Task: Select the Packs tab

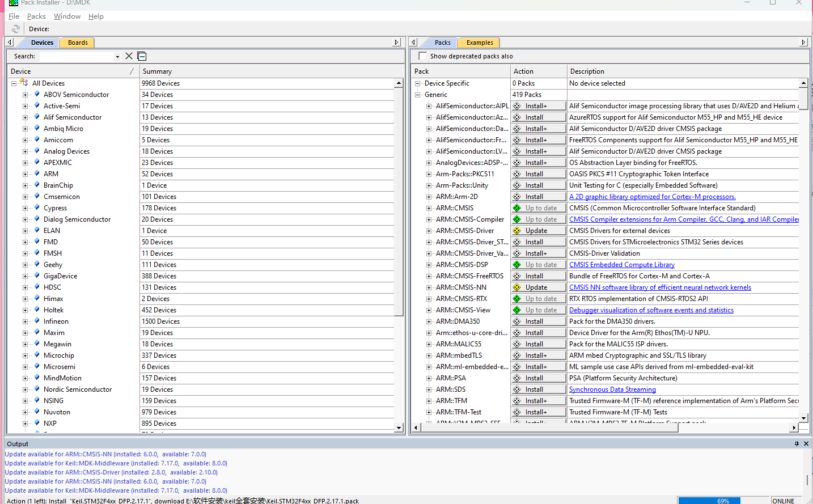Action: [x=442, y=43]
